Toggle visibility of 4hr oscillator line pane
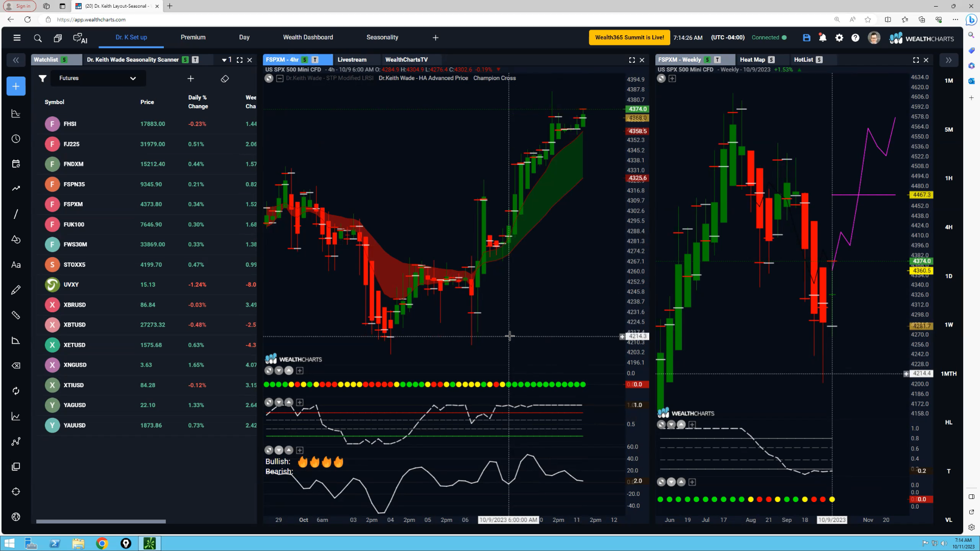Viewport: 980px width, 551px height. (x=269, y=403)
